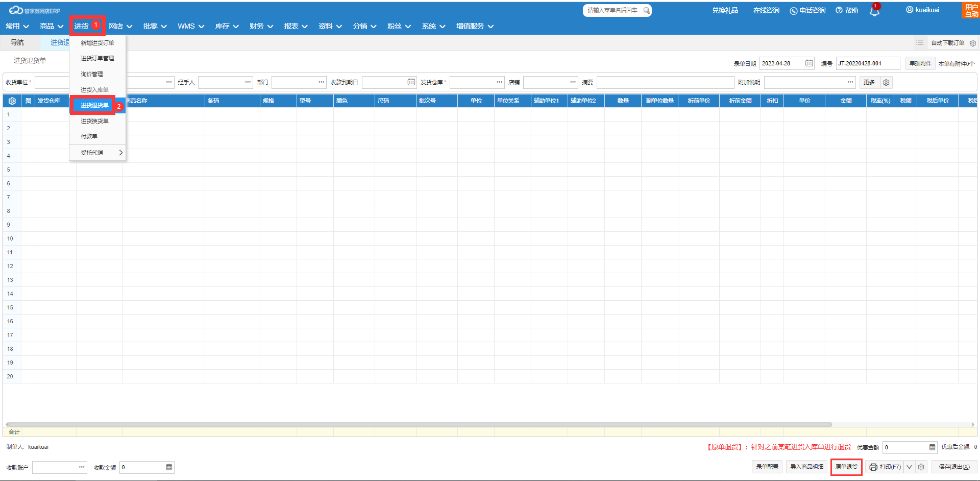Screen dimensions: 980x481
Task: Click the 经手人 lookup ellipsis button
Action: (x=248, y=82)
